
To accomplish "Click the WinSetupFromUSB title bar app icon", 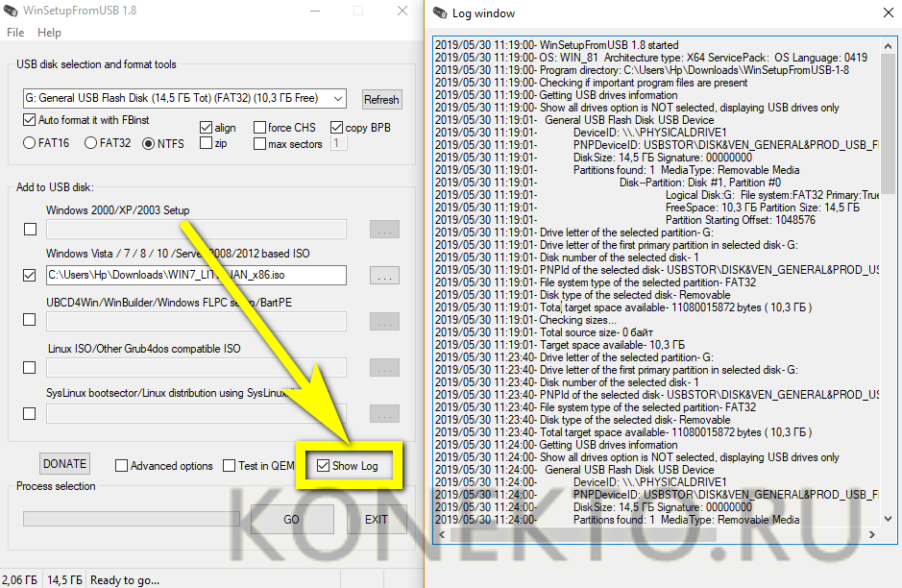I will tap(11, 11).
